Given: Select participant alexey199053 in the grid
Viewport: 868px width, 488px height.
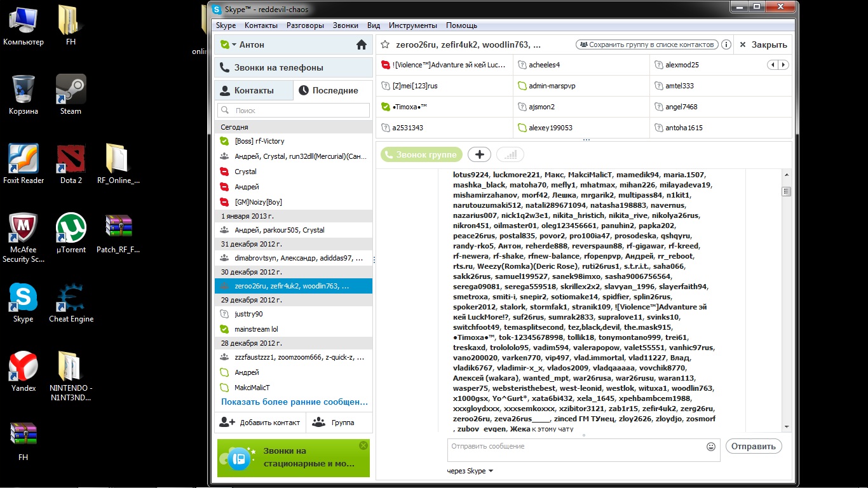Looking at the screenshot, I should point(582,128).
